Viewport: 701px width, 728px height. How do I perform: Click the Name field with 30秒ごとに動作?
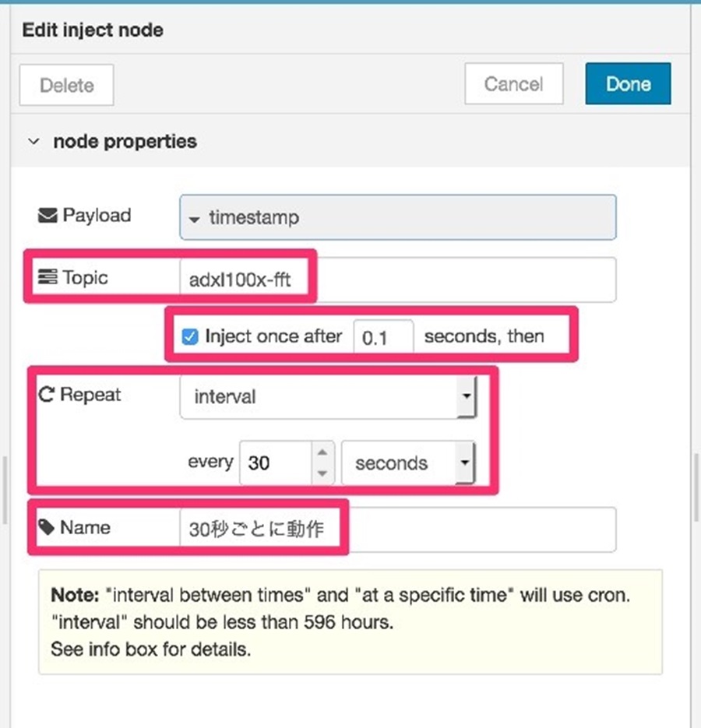click(x=398, y=529)
